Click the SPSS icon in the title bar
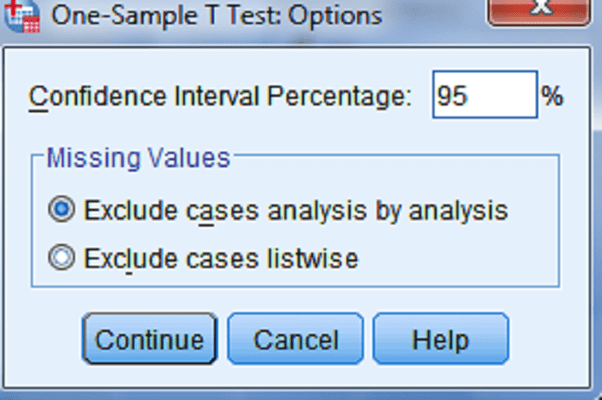Viewport: 602px width, 400px height. (x=22, y=15)
